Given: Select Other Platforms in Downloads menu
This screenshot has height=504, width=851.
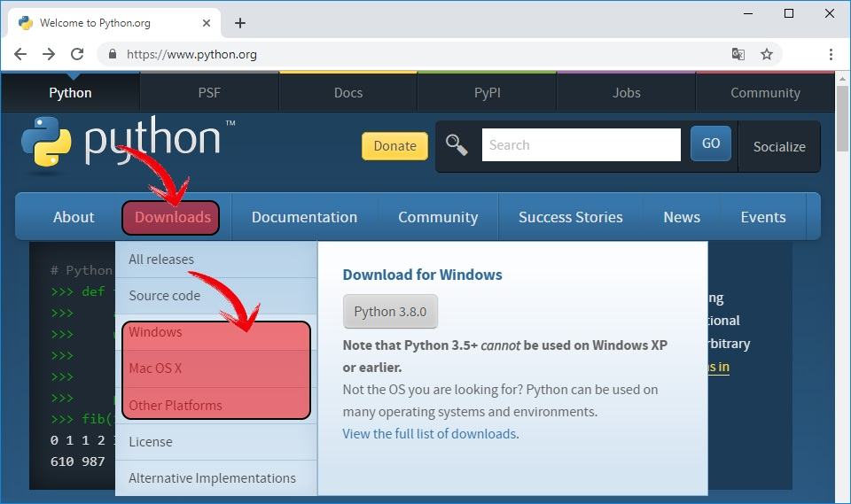Looking at the screenshot, I should 216,406.
